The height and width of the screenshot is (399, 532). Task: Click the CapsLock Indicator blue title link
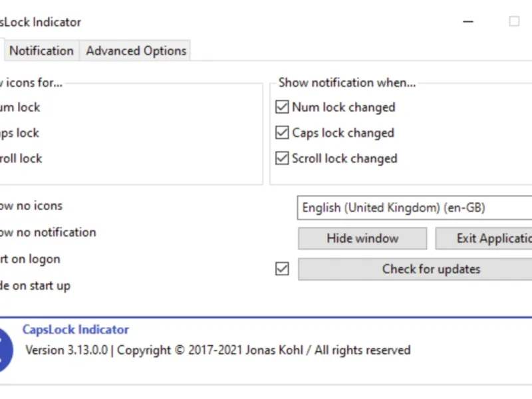click(x=76, y=329)
